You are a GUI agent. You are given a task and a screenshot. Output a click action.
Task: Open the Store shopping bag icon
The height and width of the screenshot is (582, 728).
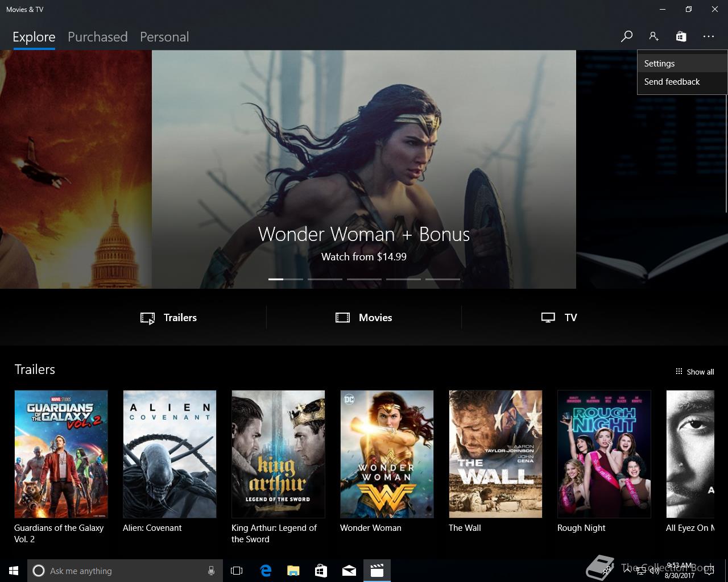[x=681, y=36]
